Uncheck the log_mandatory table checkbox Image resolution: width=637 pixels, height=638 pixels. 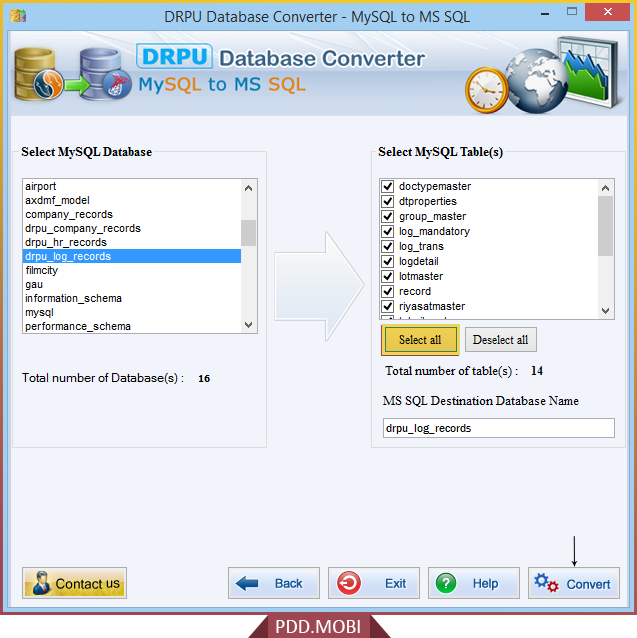pos(388,232)
